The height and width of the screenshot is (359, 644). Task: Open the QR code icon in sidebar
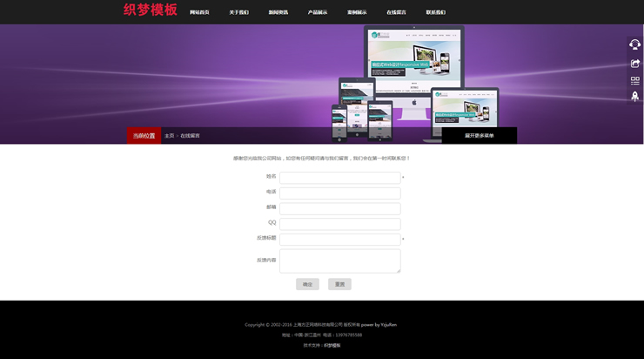(x=634, y=80)
